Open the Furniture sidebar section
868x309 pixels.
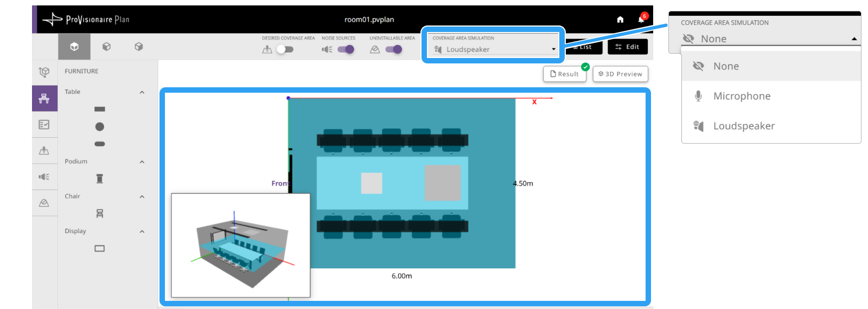pos(44,98)
